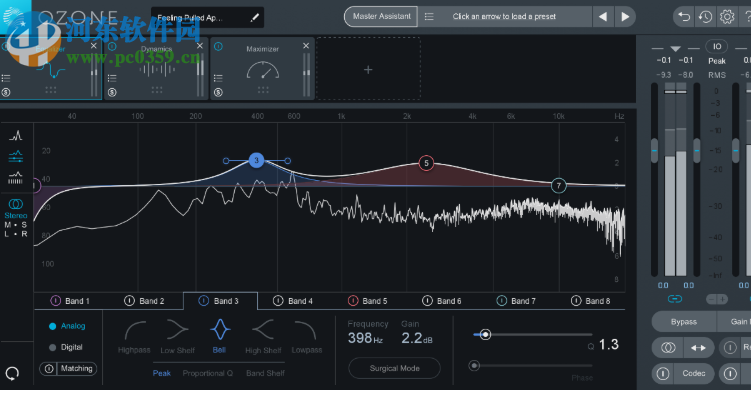Select the Peak bell type

162,373
